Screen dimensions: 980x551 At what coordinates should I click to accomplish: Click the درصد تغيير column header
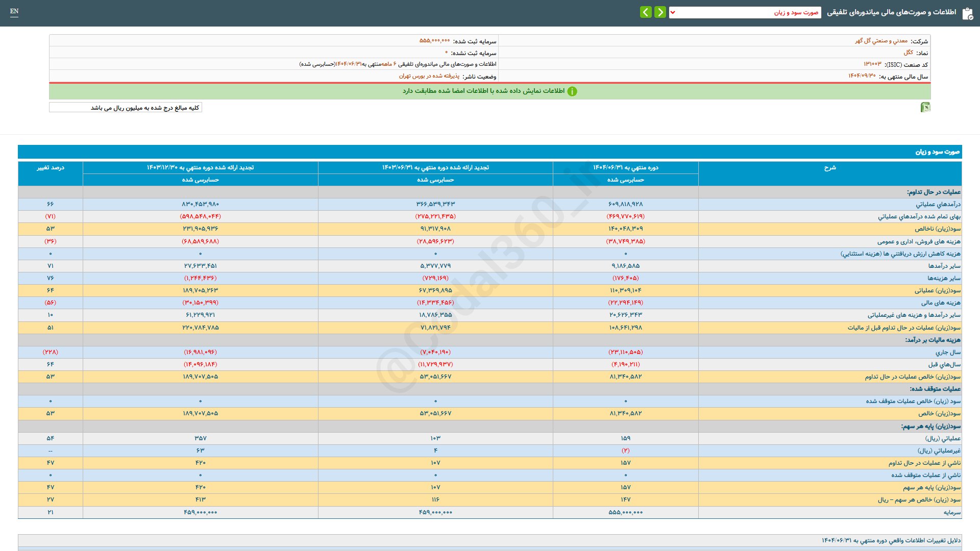[x=50, y=168]
